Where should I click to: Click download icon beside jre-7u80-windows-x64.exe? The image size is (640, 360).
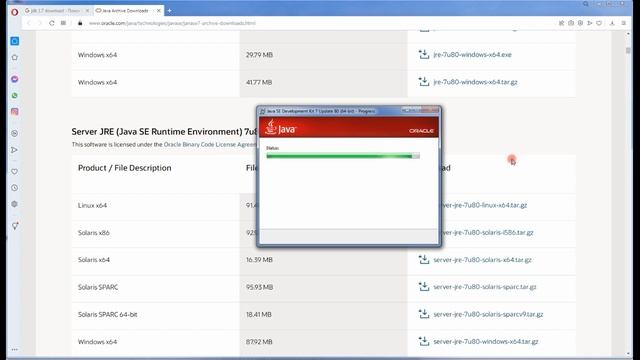[424, 54]
